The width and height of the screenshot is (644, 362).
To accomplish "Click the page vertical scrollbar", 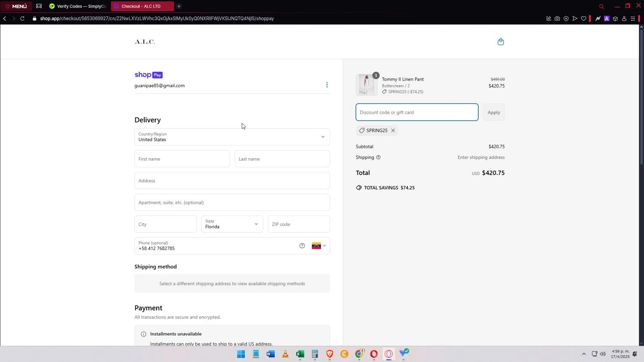I will [x=641, y=97].
